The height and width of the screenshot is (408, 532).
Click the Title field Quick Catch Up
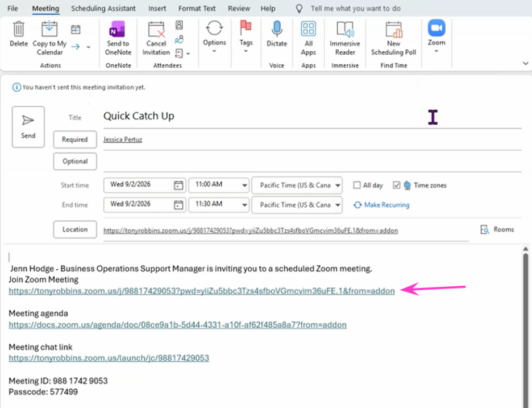[312, 116]
